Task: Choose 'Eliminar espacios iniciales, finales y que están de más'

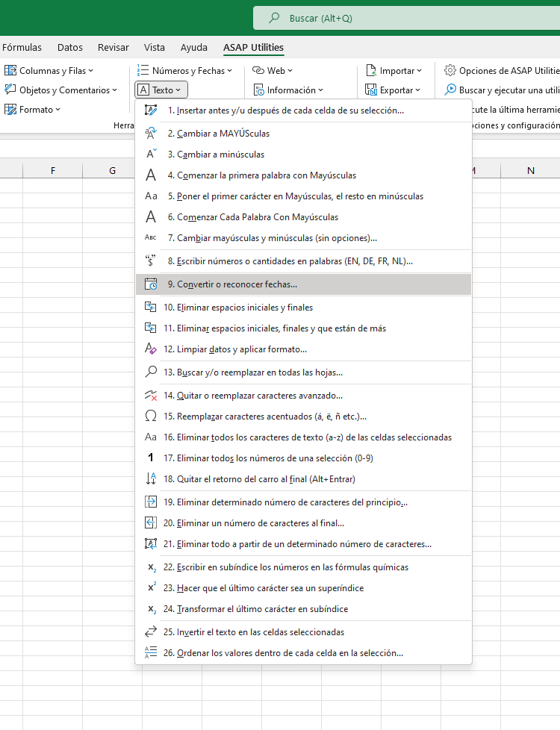Action: pyautogui.click(x=303, y=328)
